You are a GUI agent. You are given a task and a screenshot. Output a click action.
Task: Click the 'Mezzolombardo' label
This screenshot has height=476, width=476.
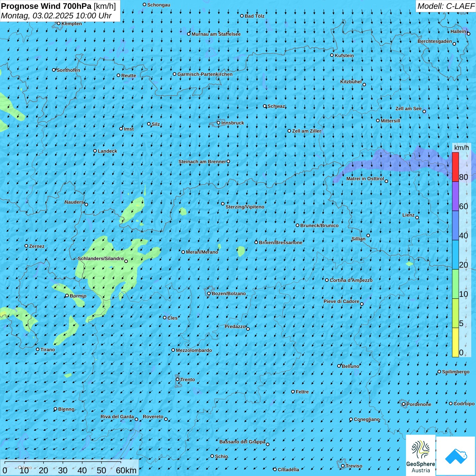tap(194, 350)
